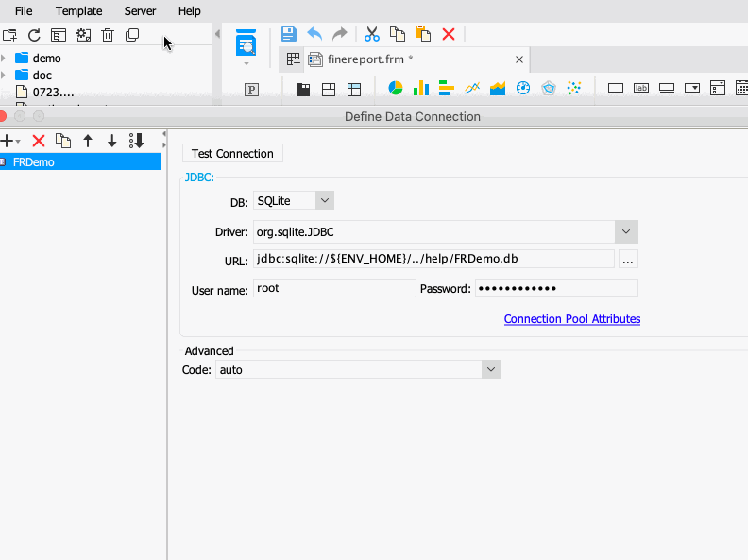Insert a gauge chart from toolbar
Image resolution: width=748 pixels, height=560 pixels.
point(523,88)
